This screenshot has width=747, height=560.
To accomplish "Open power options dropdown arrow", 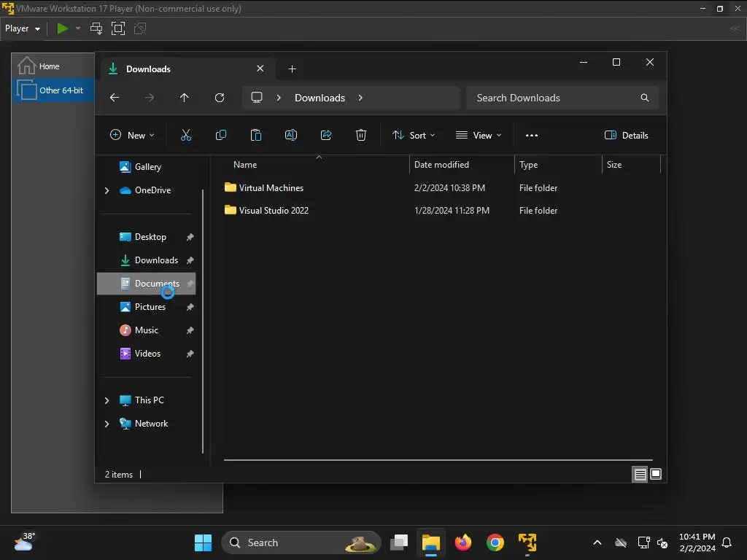I will point(78,28).
